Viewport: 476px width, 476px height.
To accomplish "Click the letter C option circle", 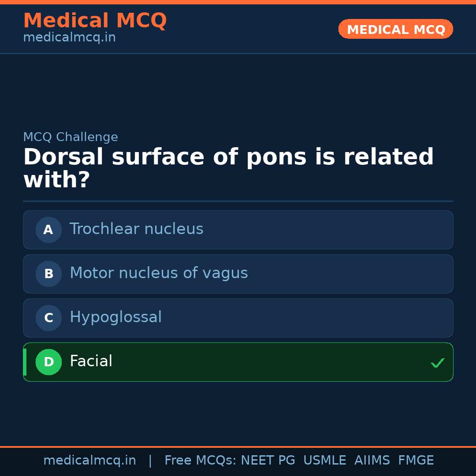I will (x=48, y=318).
